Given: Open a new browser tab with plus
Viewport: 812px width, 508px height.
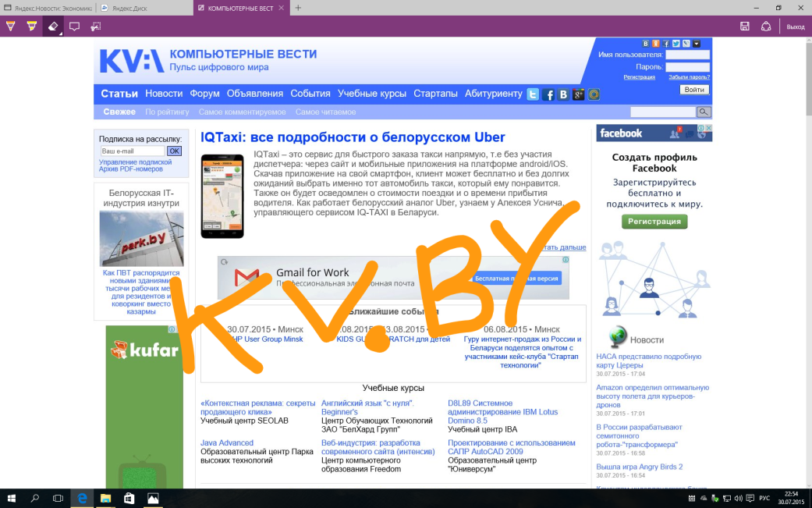Looking at the screenshot, I should point(298,8).
